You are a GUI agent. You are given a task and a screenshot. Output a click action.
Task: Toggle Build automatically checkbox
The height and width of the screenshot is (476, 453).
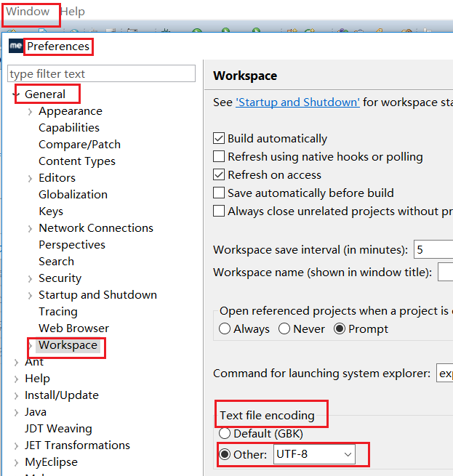(x=219, y=138)
